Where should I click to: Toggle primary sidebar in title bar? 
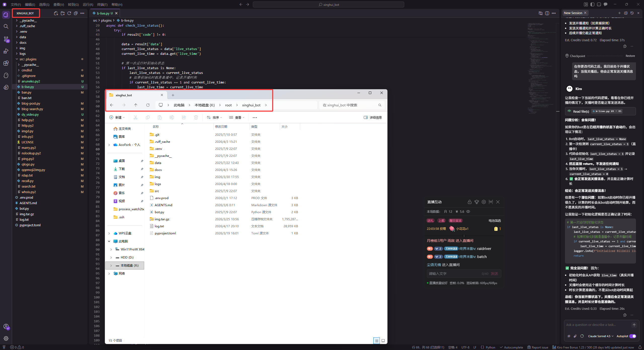[592, 5]
